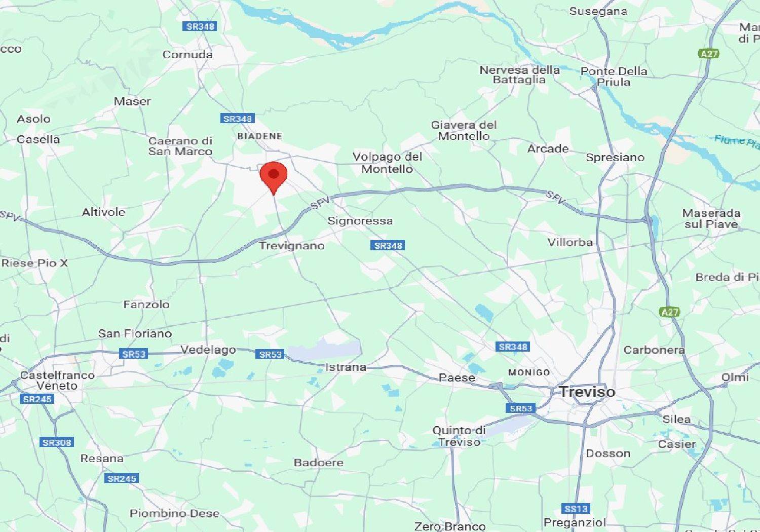
Task: Select the Trevignano town label
Action: tap(292, 246)
